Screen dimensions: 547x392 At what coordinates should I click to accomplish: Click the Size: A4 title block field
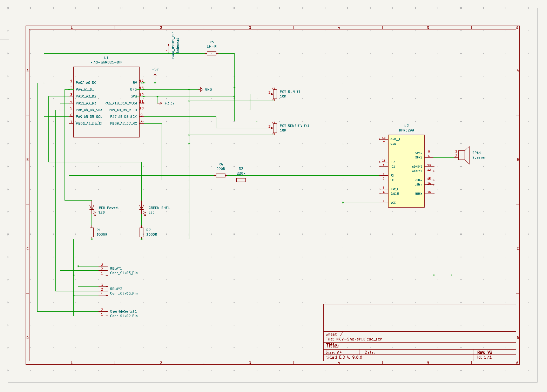(333, 352)
